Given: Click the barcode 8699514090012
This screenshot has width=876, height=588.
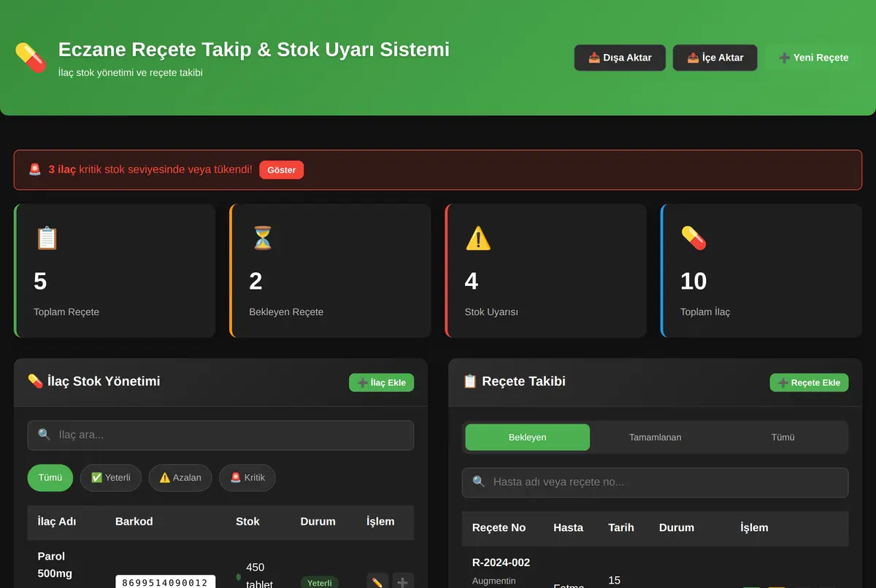Looking at the screenshot, I should 165,582.
